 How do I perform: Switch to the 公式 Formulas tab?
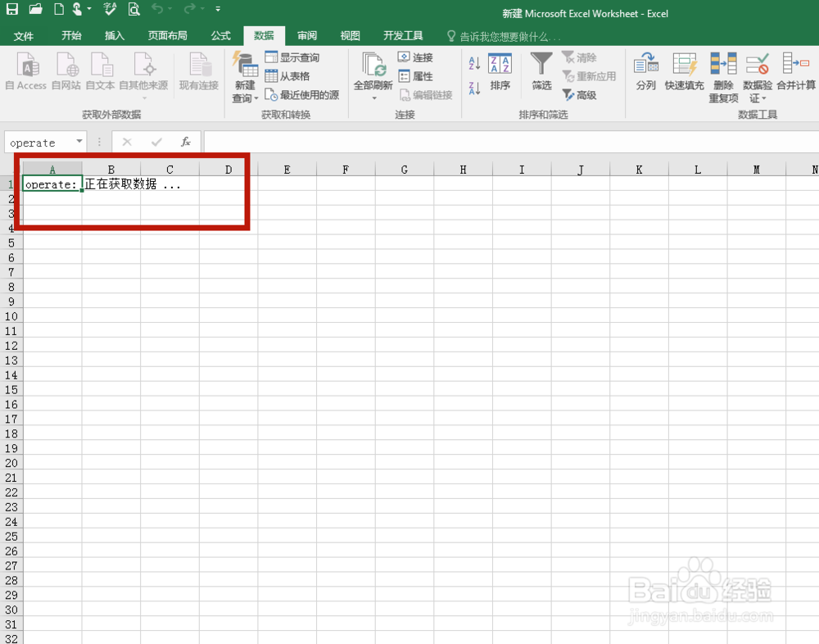coord(220,35)
